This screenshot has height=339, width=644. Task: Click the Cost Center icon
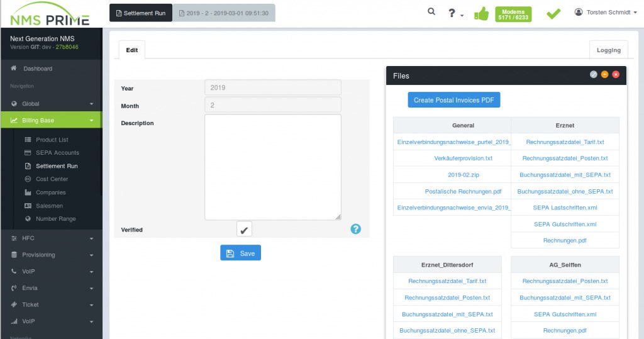[28, 179]
